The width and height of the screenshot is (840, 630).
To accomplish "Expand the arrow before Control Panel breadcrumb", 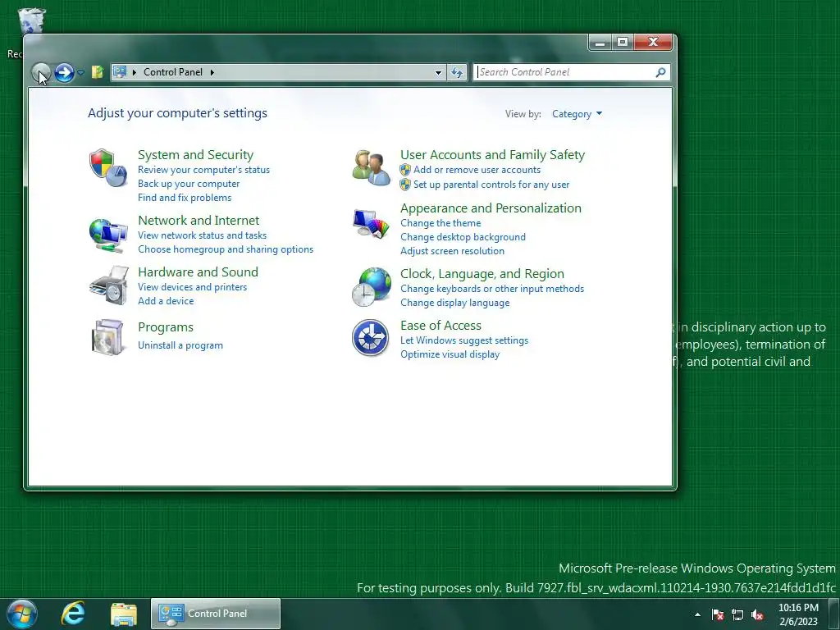I will tap(135, 72).
